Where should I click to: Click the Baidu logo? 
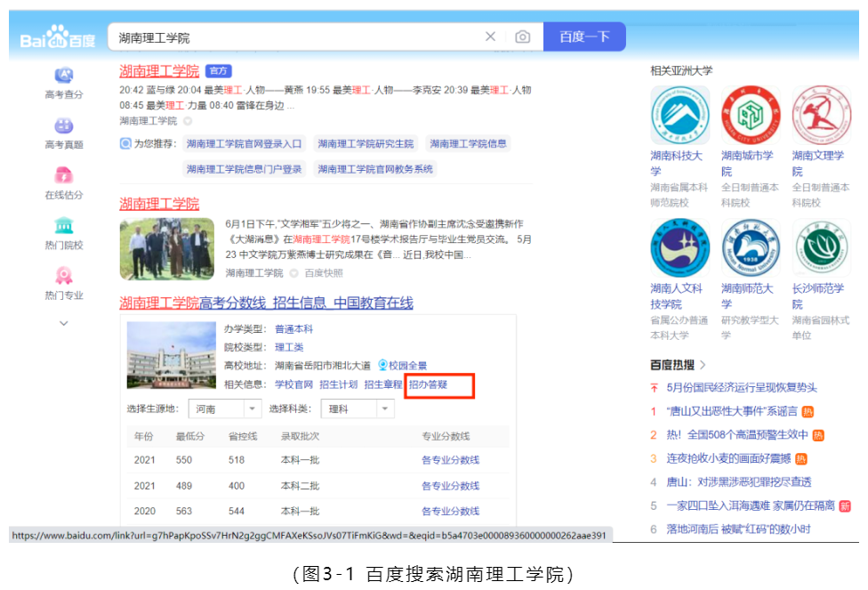58,37
